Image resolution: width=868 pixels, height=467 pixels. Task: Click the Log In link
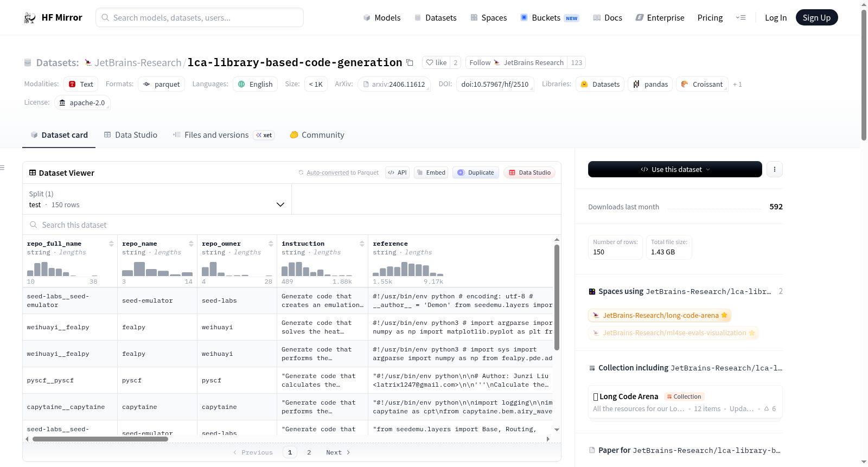click(x=776, y=17)
